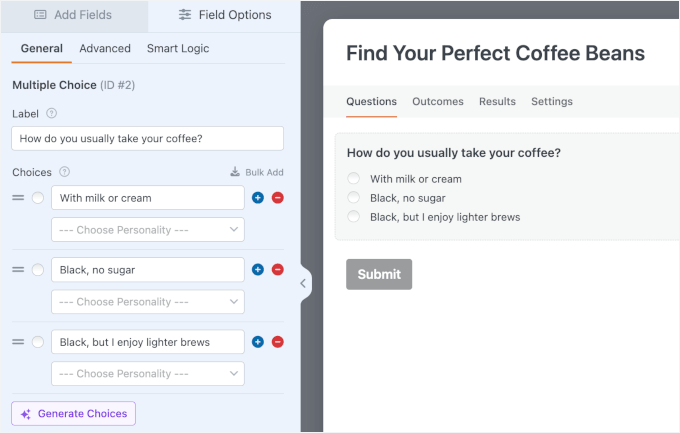Open Choose Personality dropdown under "With milk or cream"
680x433 pixels.
(148, 230)
